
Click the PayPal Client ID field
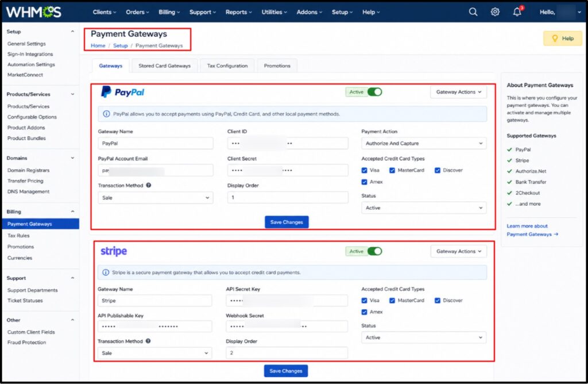point(288,143)
